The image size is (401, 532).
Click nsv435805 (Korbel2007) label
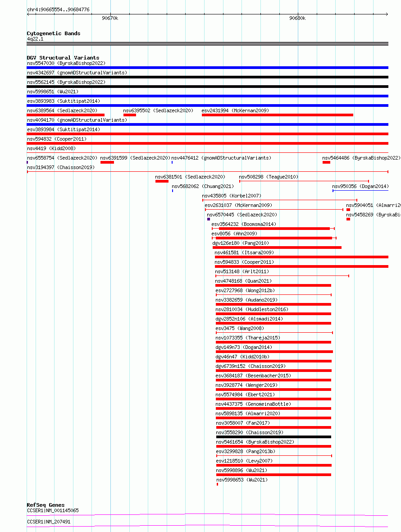[x=232, y=196]
